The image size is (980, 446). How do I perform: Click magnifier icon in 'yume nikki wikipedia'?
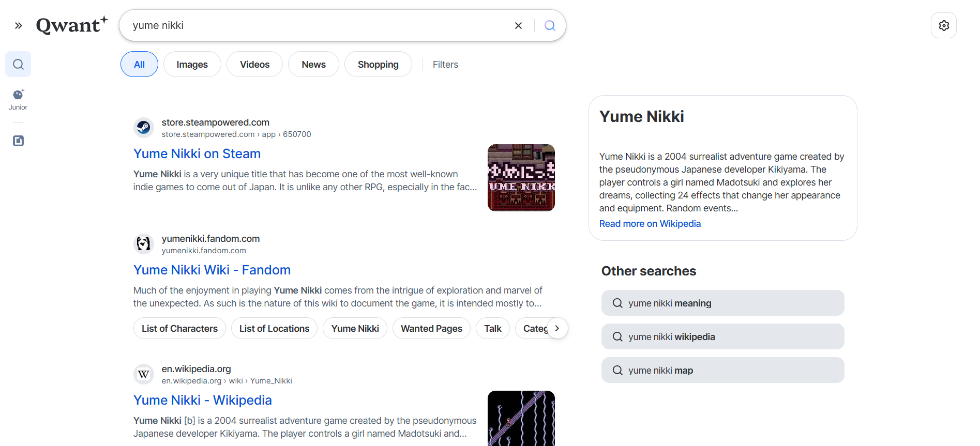(x=617, y=336)
